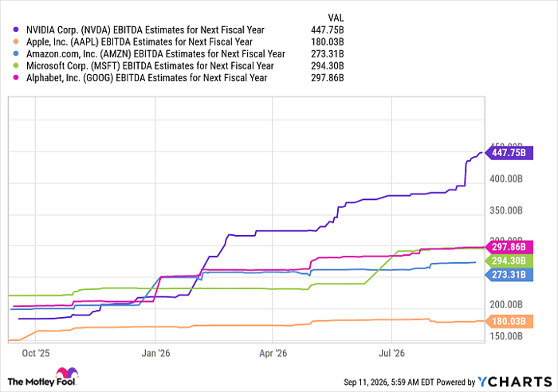The height and width of the screenshot is (392, 558).
Task: Click the legend value 294.30B
Action: coord(327,66)
